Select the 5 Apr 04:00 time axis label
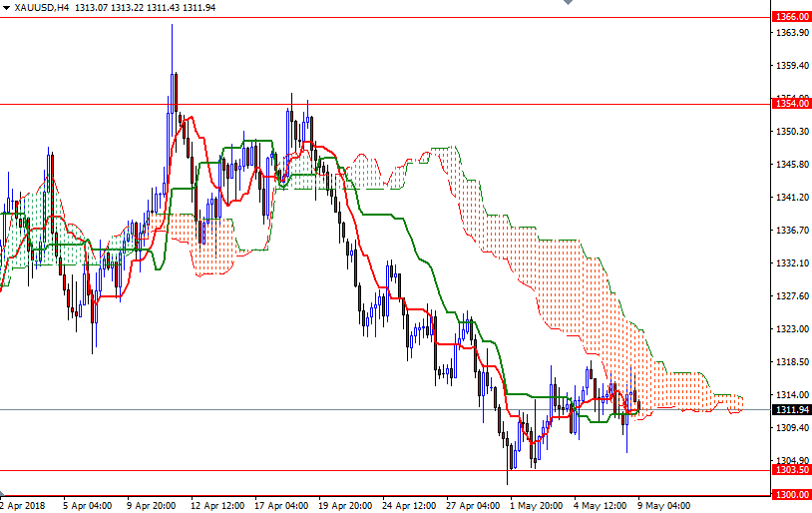The height and width of the screenshot is (513, 812). click(x=88, y=506)
